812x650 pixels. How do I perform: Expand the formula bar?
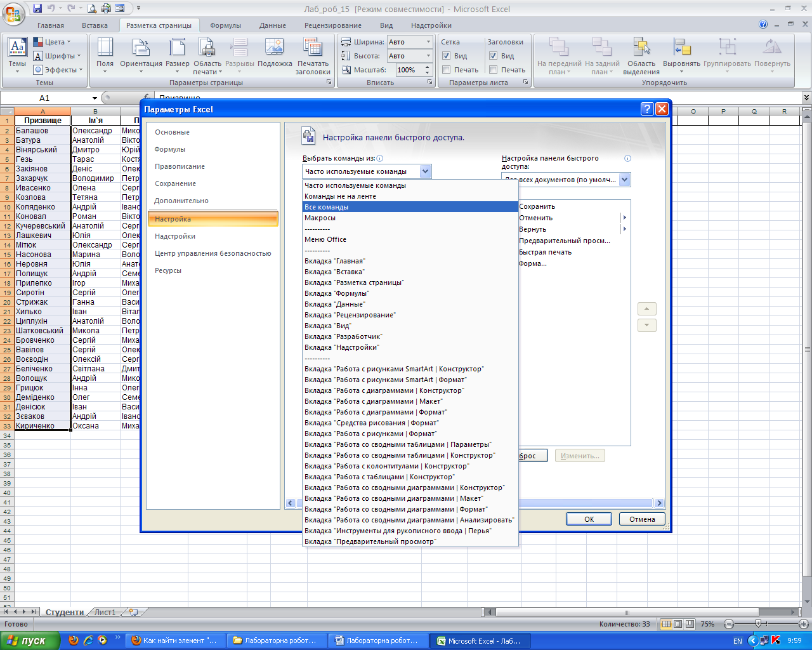(x=806, y=98)
